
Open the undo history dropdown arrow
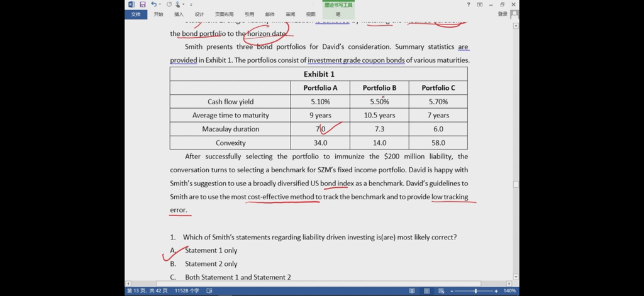[x=159, y=4]
